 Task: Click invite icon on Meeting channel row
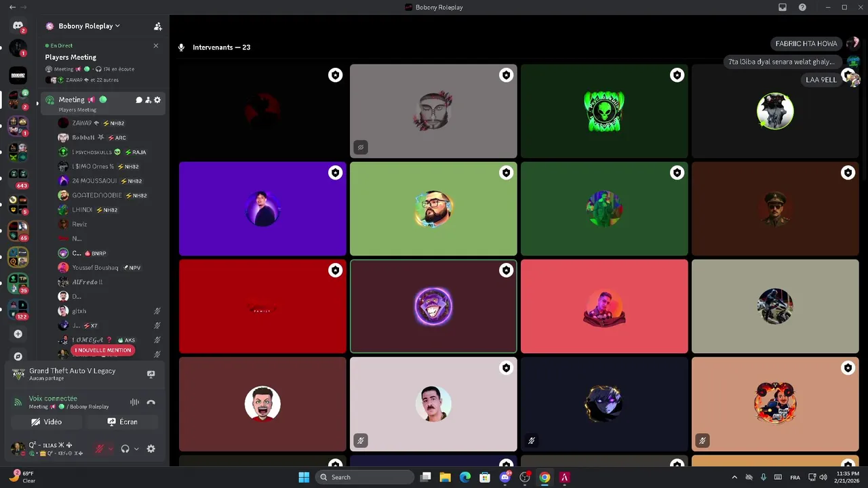[148, 100]
